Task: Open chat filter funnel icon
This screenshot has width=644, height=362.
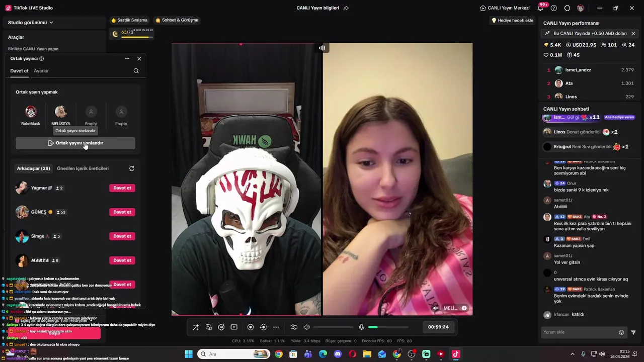Action: click(x=633, y=332)
